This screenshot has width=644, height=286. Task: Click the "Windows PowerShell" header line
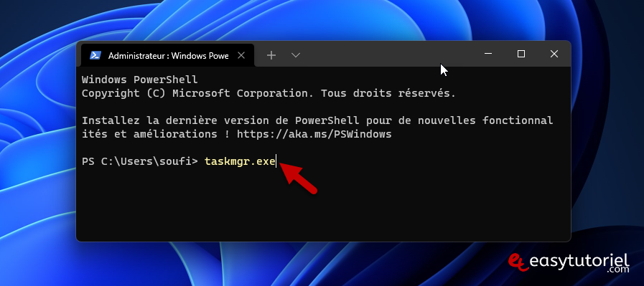[x=140, y=80]
